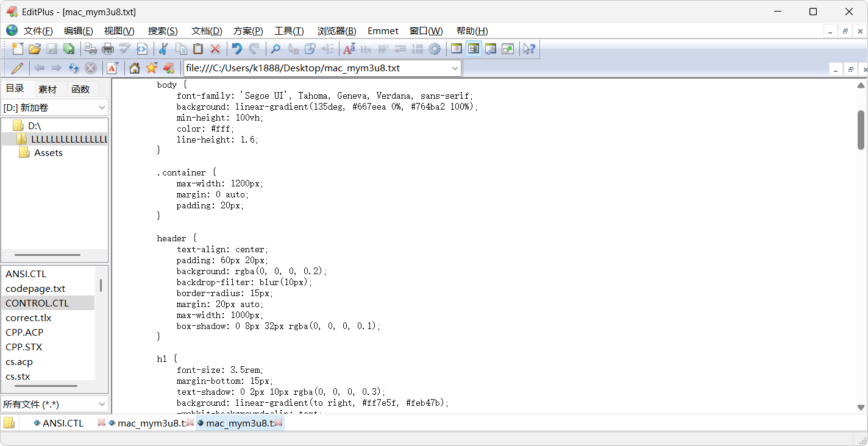Screen dimensions: 868x446
Task: Open Print Preview from the toolbar
Action: (91, 49)
